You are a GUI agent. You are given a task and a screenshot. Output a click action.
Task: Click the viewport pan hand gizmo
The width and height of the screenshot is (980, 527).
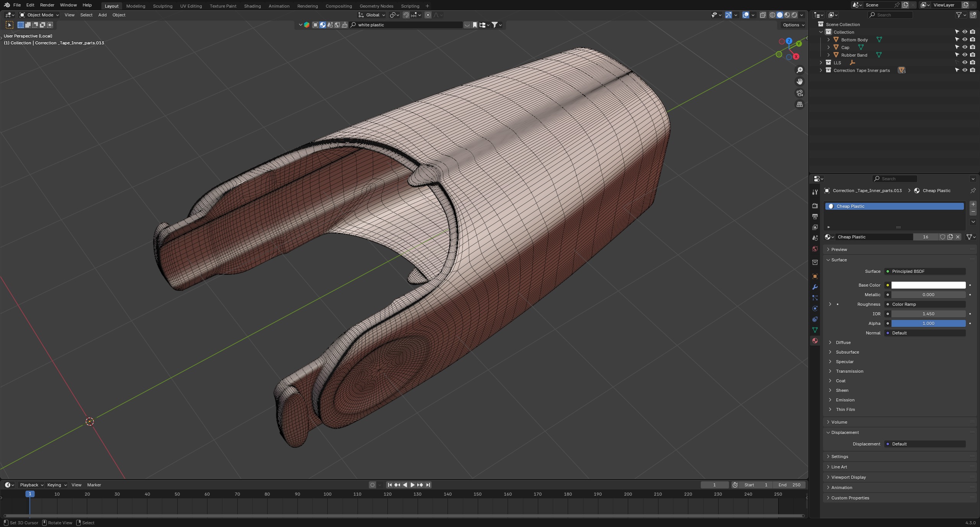coord(800,82)
